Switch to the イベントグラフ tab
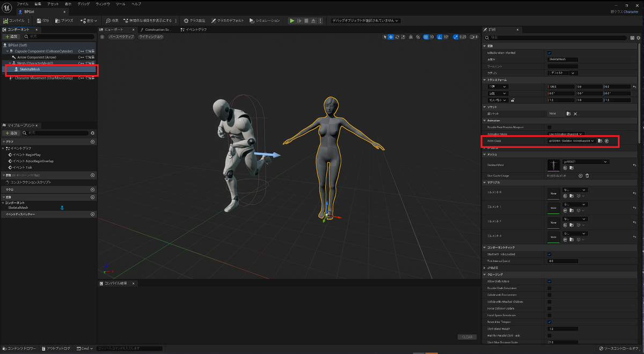This screenshot has height=354, width=644. tap(194, 29)
